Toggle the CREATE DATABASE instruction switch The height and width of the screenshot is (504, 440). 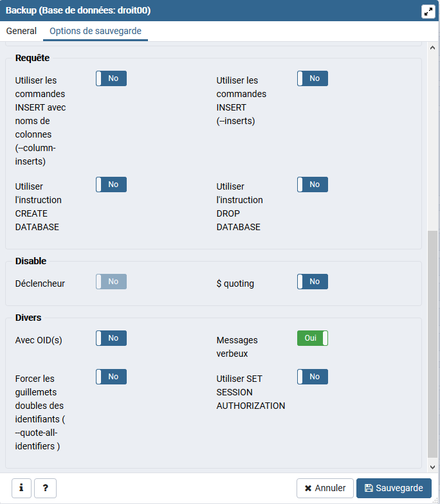coord(111,184)
